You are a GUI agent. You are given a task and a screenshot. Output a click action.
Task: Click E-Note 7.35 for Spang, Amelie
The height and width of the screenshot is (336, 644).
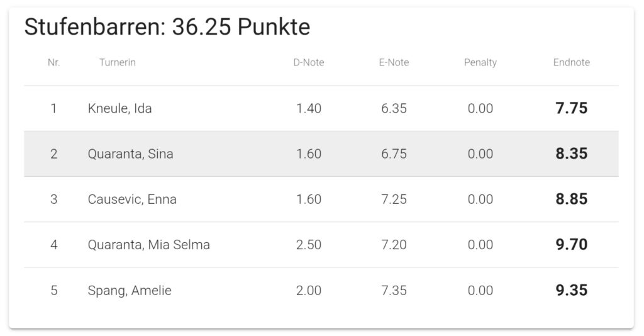tap(394, 291)
